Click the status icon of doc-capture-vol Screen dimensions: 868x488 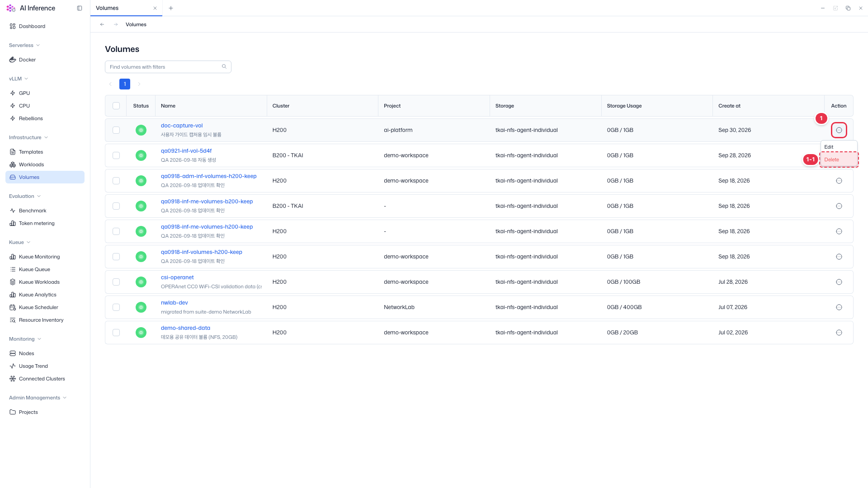coord(141,130)
